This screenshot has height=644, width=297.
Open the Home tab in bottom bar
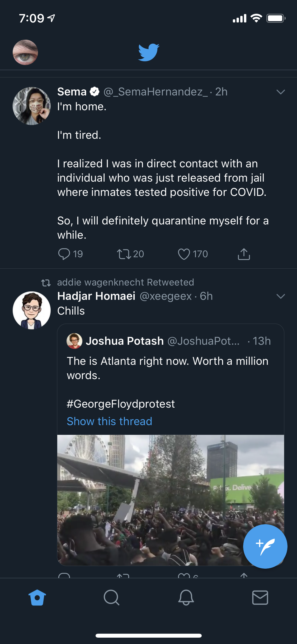[x=37, y=597]
